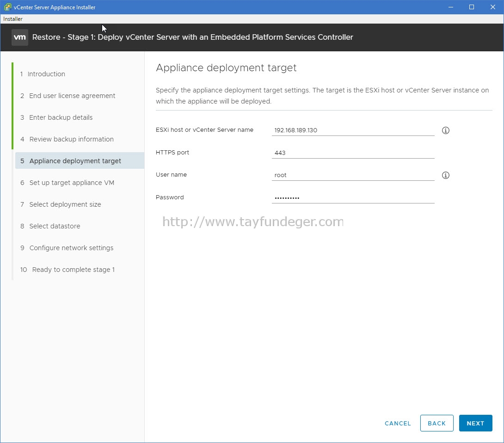Click the VMware vm logo in header

20,37
